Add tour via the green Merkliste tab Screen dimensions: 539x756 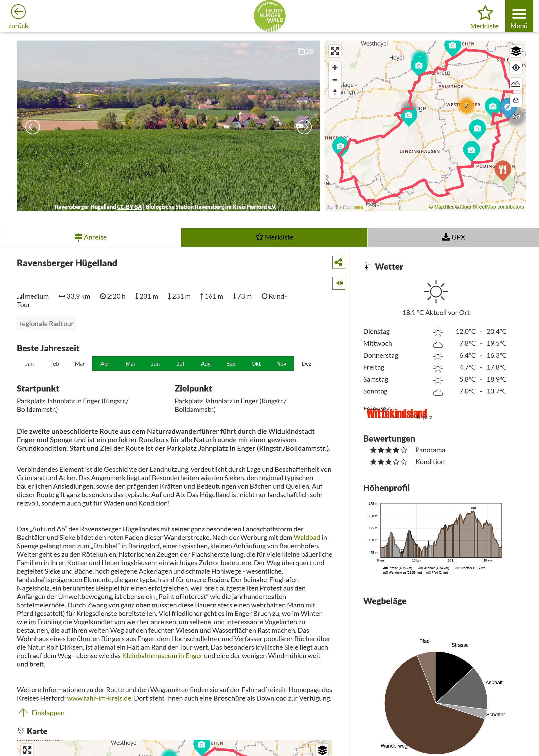pos(274,237)
